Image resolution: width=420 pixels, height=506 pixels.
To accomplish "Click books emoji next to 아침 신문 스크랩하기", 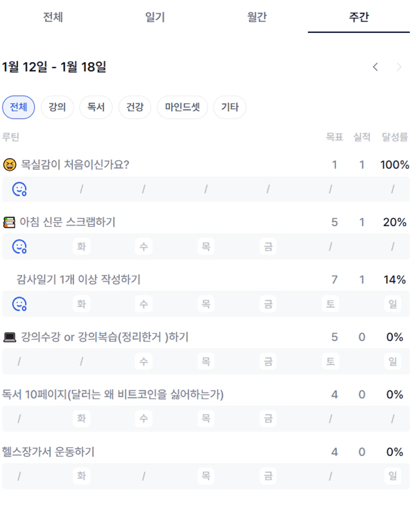I will tap(9, 222).
